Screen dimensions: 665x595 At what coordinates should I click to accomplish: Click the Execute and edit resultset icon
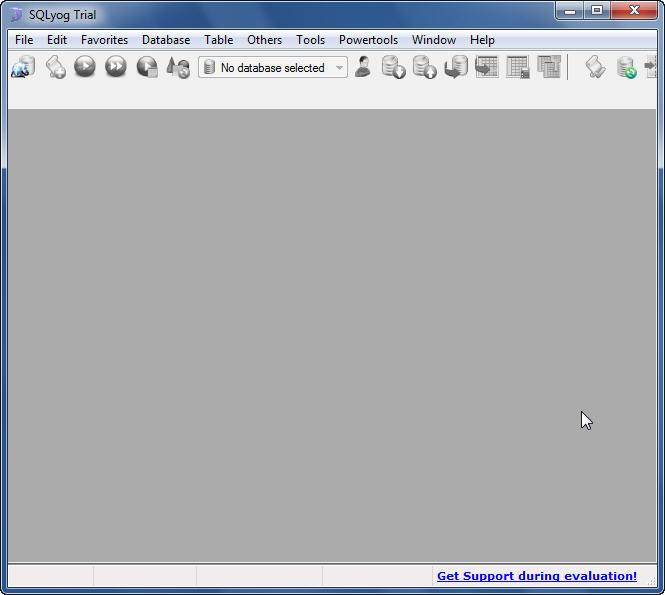point(147,67)
